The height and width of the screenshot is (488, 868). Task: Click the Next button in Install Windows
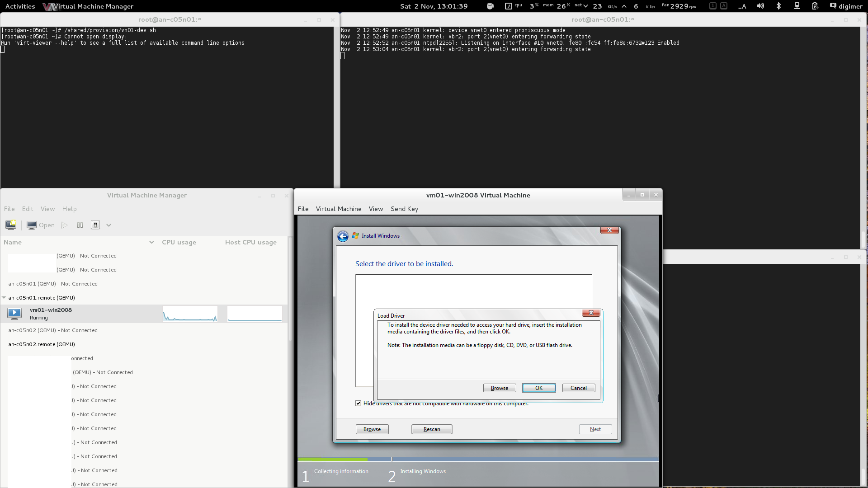595,429
